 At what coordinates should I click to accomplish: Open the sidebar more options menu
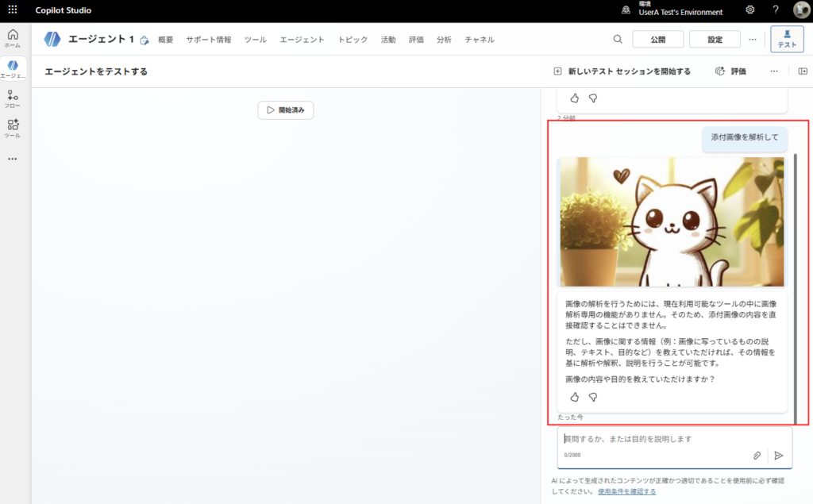[x=13, y=158]
